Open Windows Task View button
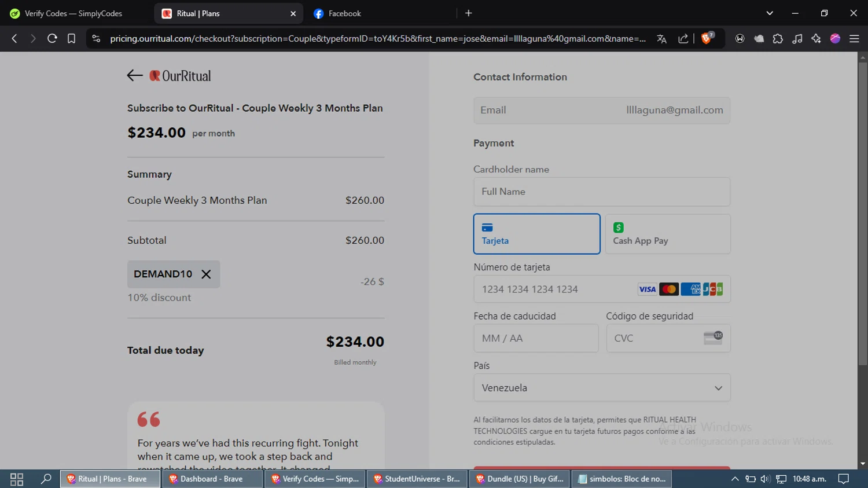The width and height of the screenshot is (868, 488). [17, 479]
